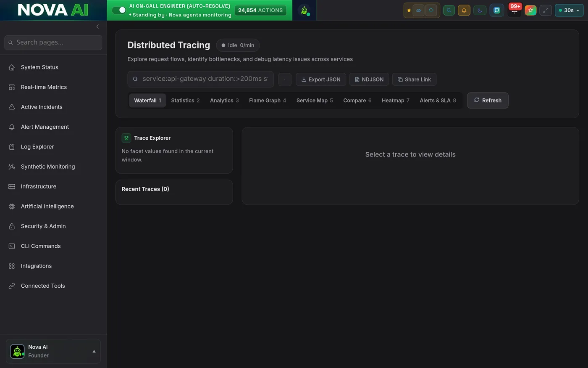This screenshot has width=588, height=368.
Task: Open the Flame Graph tab
Action: 268,101
